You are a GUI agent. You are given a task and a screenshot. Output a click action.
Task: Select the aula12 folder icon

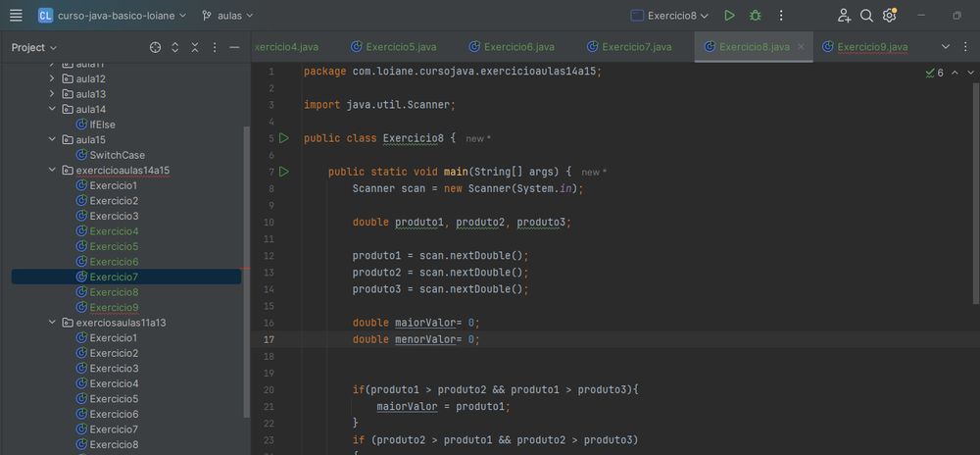click(68, 78)
